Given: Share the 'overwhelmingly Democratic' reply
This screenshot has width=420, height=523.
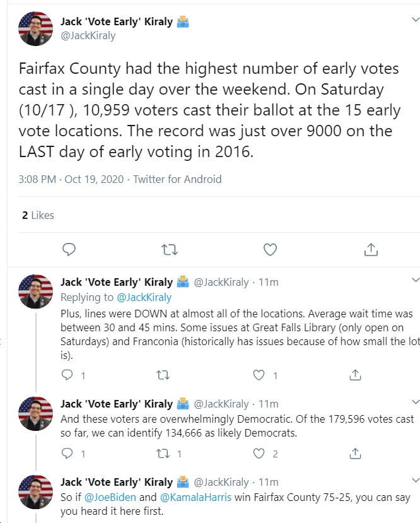Looking at the screenshot, I should (x=355, y=454).
